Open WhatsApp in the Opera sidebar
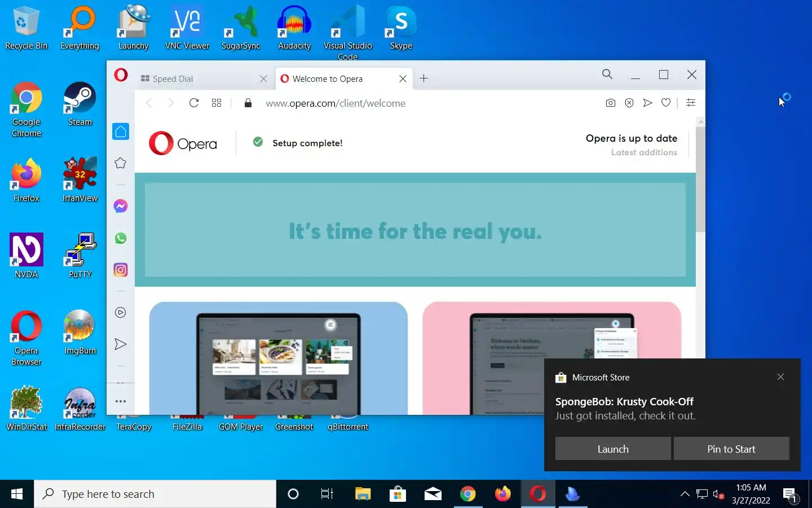 (x=121, y=238)
